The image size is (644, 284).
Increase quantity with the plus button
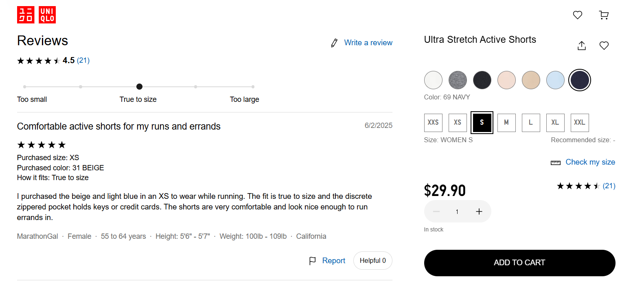pos(479,211)
